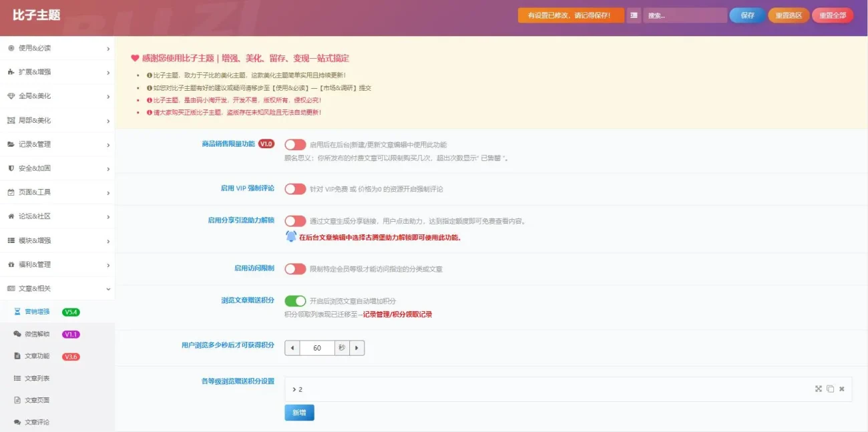
Task: Click the gift icon beside 福利&管理
Action: pos(11,264)
